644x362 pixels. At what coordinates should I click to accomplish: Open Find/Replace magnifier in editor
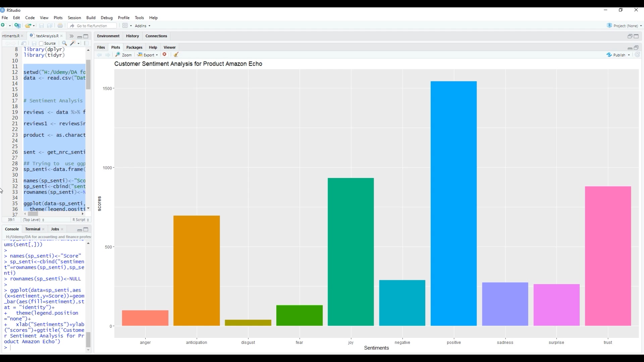click(x=64, y=43)
